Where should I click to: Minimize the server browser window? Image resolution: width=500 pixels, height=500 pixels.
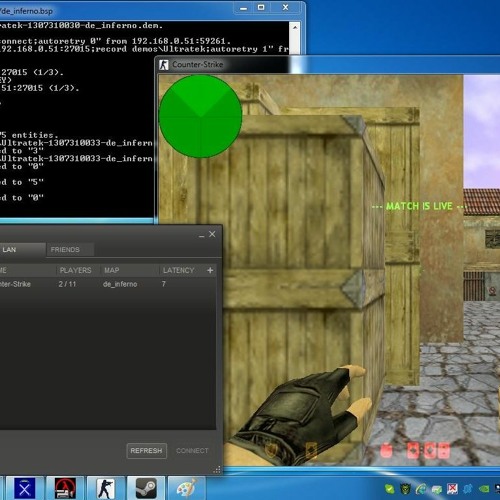[201, 235]
